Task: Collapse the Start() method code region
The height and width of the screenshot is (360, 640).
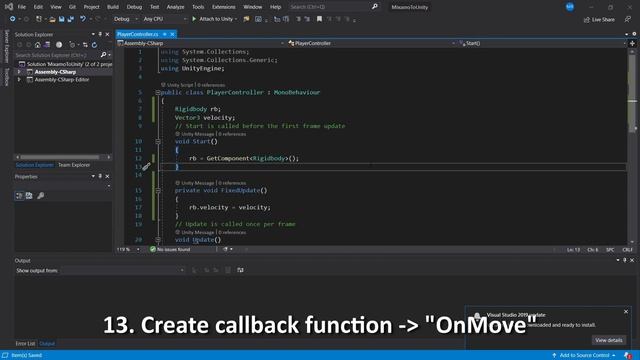Action: pyautogui.click(x=158, y=142)
